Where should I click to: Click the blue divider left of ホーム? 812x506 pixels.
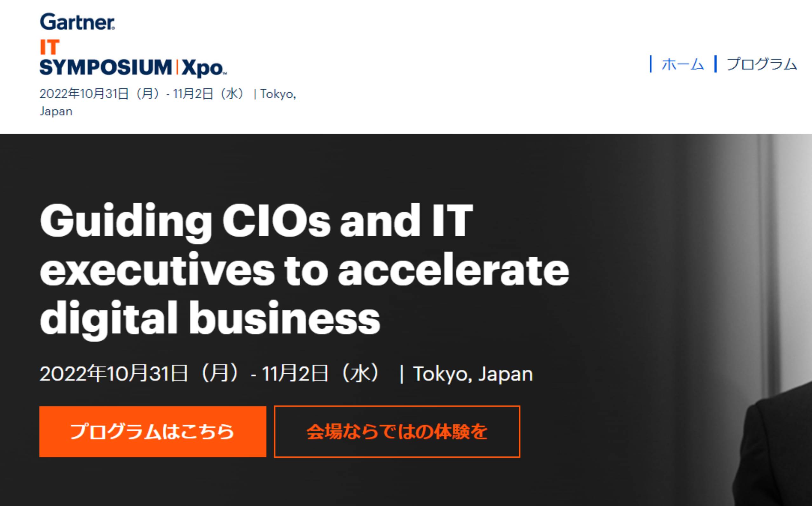click(x=651, y=64)
